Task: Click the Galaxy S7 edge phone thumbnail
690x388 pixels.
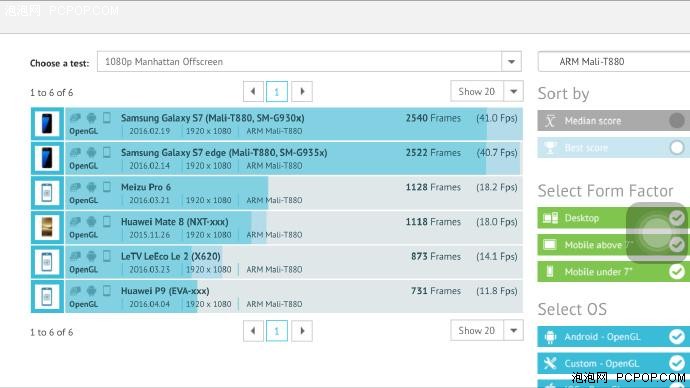Action: 47,158
